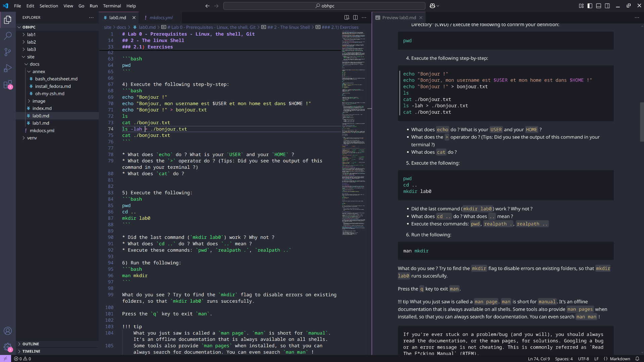Toggle the bottom Panel
Viewport: 644px width, 362px height.
[x=599, y=6]
